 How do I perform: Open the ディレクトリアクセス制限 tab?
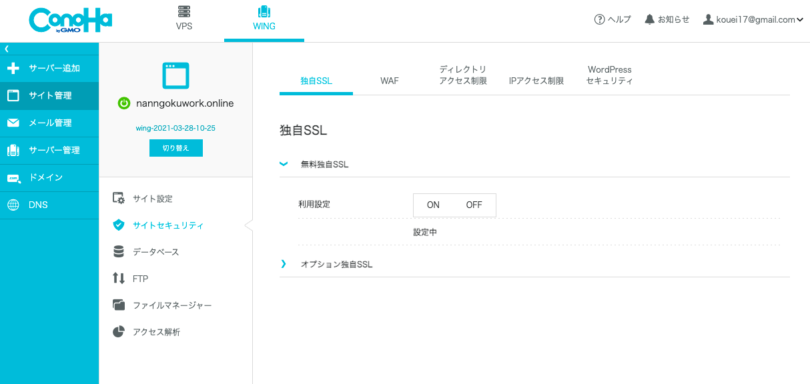[463, 75]
